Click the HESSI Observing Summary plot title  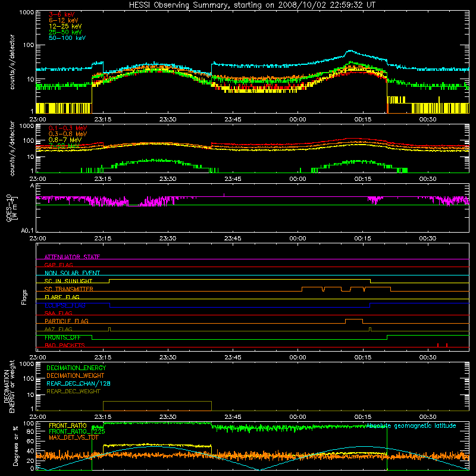(252, 5)
